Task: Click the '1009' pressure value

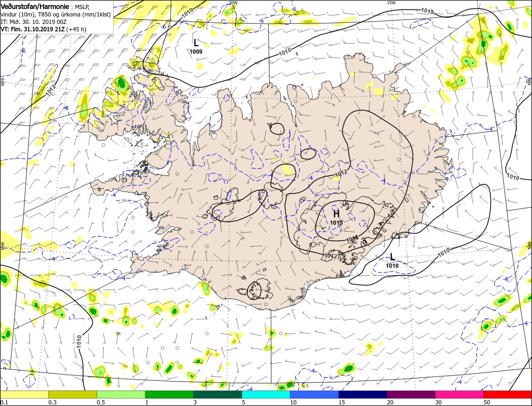Action: [196, 52]
